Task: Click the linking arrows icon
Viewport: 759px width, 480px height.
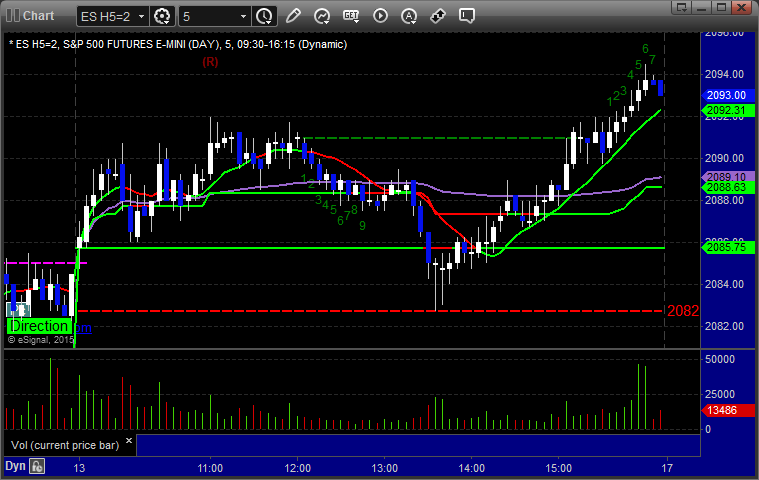Action: coord(438,16)
